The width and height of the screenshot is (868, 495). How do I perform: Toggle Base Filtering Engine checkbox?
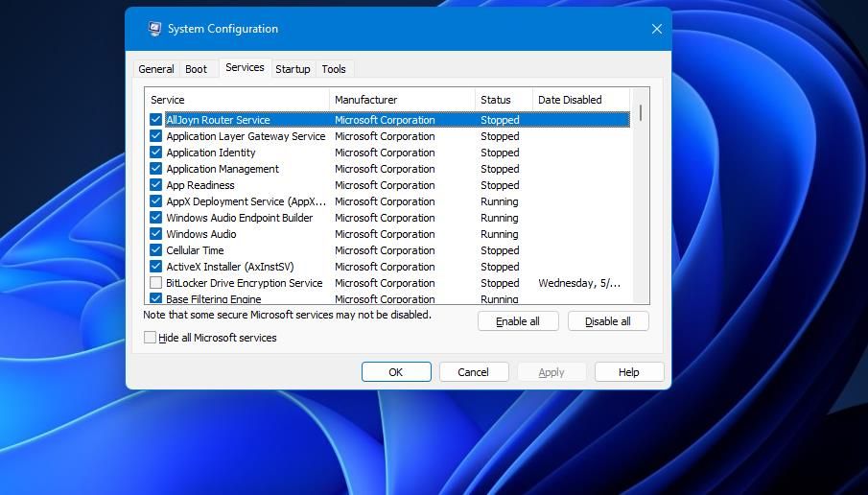coord(155,298)
